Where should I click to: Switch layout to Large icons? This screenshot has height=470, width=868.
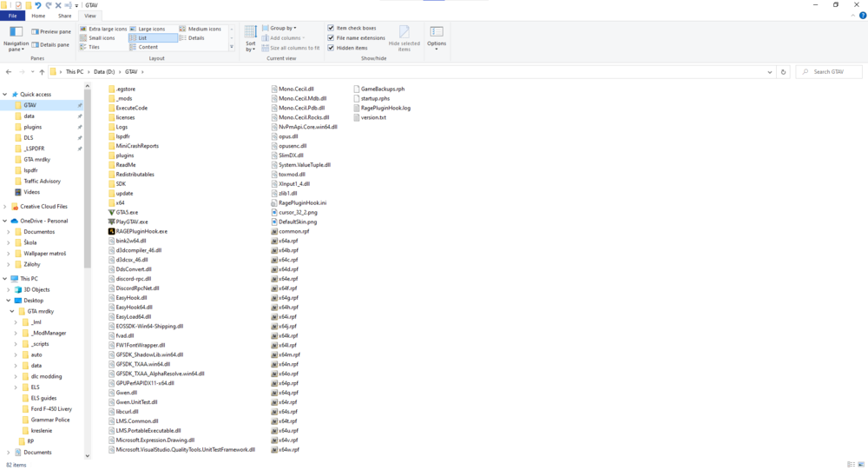[148, 29]
